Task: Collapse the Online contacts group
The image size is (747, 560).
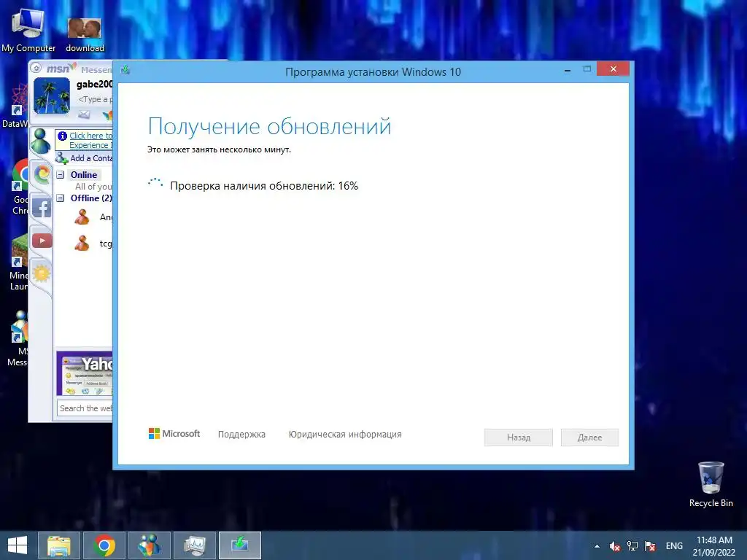Action: coord(61,175)
